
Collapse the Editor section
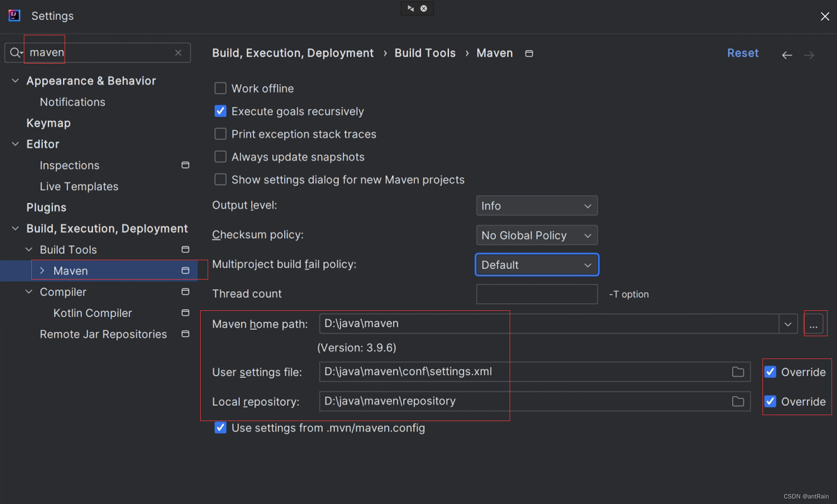[15, 144]
